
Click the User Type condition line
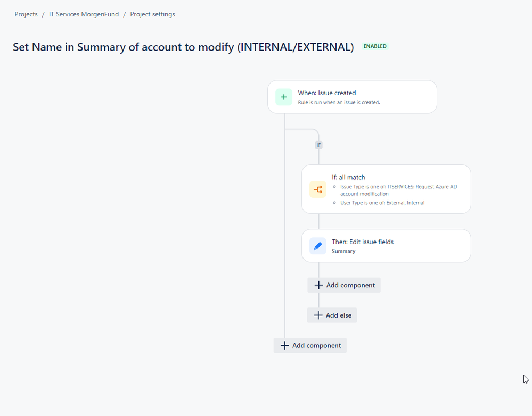[x=382, y=203]
